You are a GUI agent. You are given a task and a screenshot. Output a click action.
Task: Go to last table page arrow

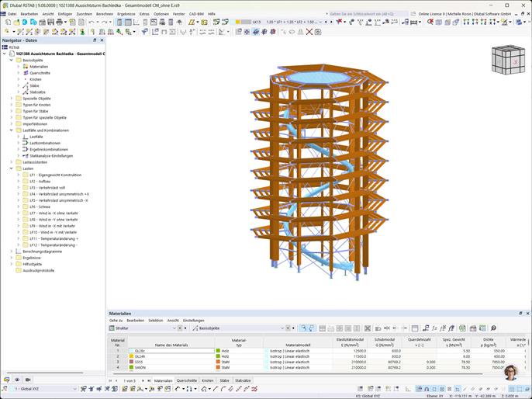149,380
